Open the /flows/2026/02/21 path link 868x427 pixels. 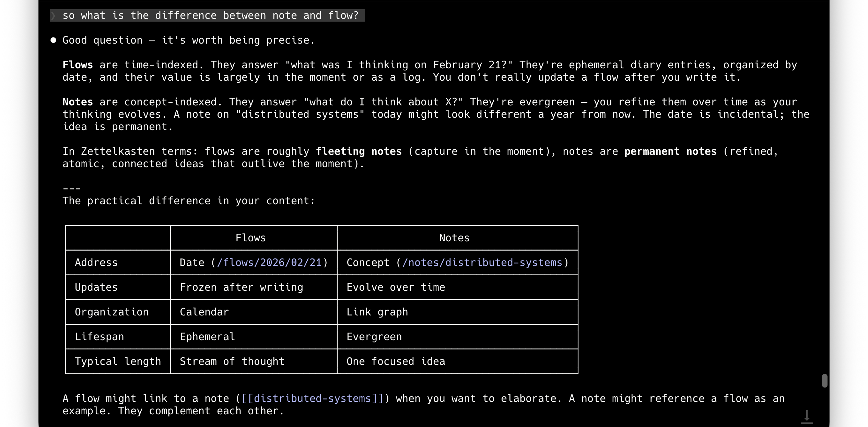[x=269, y=263]
